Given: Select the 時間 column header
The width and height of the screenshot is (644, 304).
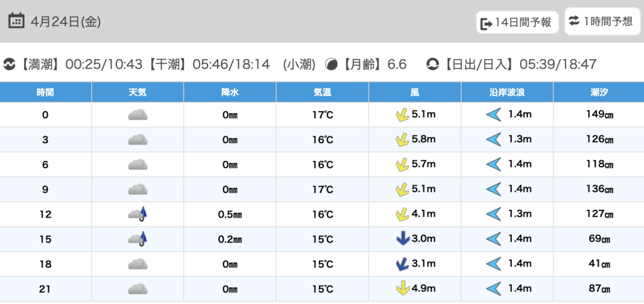Looking at the screenshot, I should [45, 92].
